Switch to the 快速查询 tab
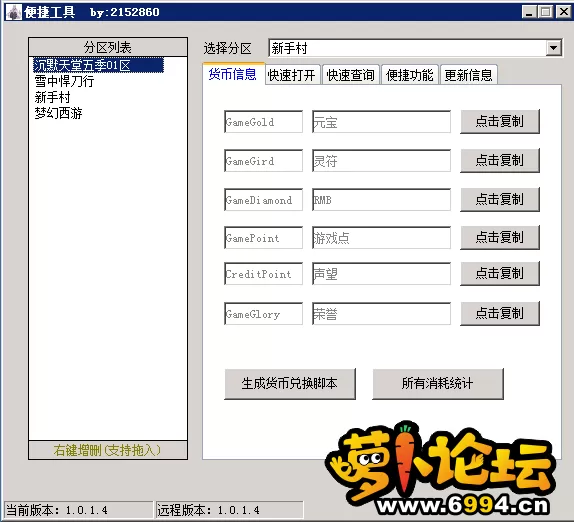This screenshot has width=574, height=522. click(x=351, y=75)
